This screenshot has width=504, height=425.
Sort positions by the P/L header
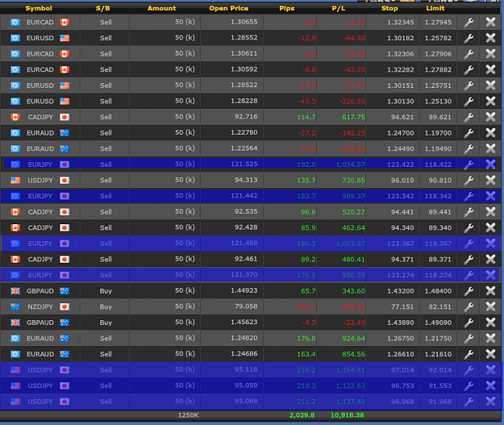coord(339,8)
